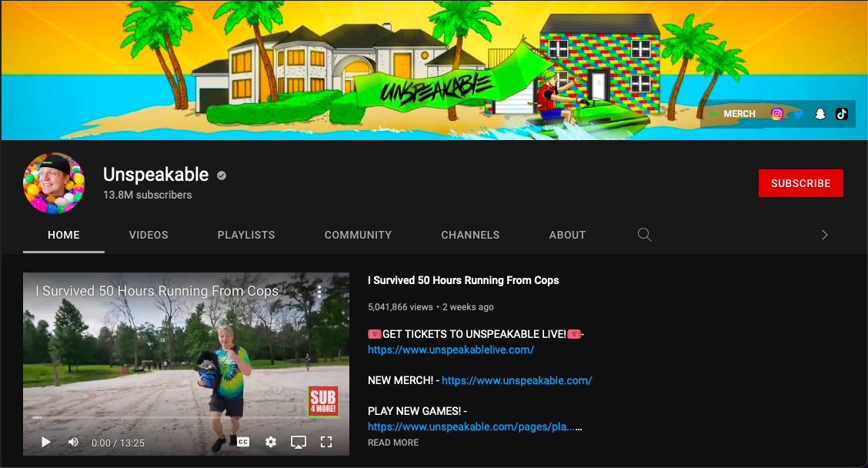The height and width of the screenshot is (468, 868).
Task: Open the CHANNELS tab
Action: 470,235
